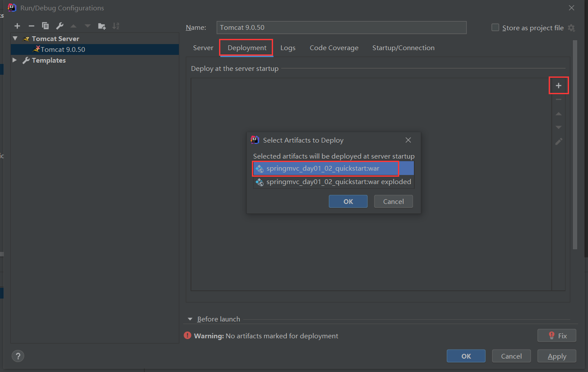Open the Startup/Connection tab
Image resolution: width=588 pixels, height=372 pixels.
pyautogui.click(x=404, y=48)
